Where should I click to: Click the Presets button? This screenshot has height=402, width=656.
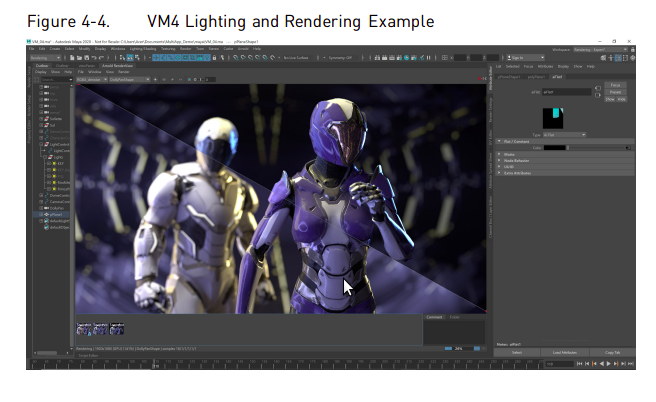(615, 92)
